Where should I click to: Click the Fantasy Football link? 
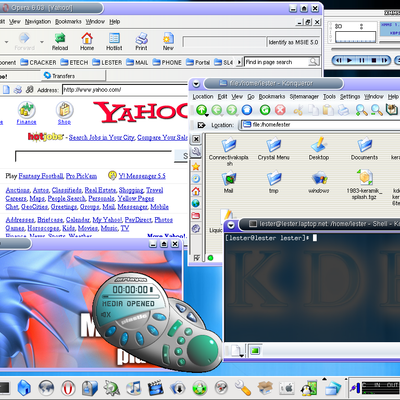tap(41, 176)
